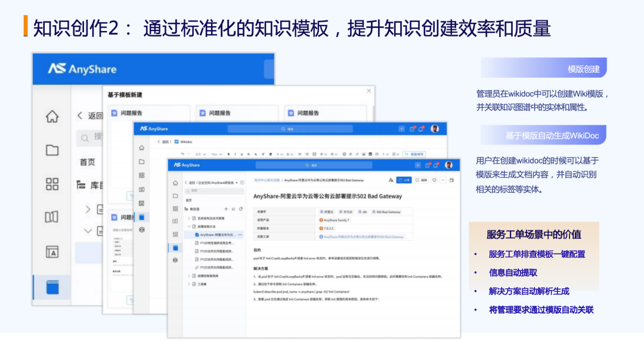Click the 基于模版自动生成WikiDoc label
644x363 pixels.
[x=552, y=136]
